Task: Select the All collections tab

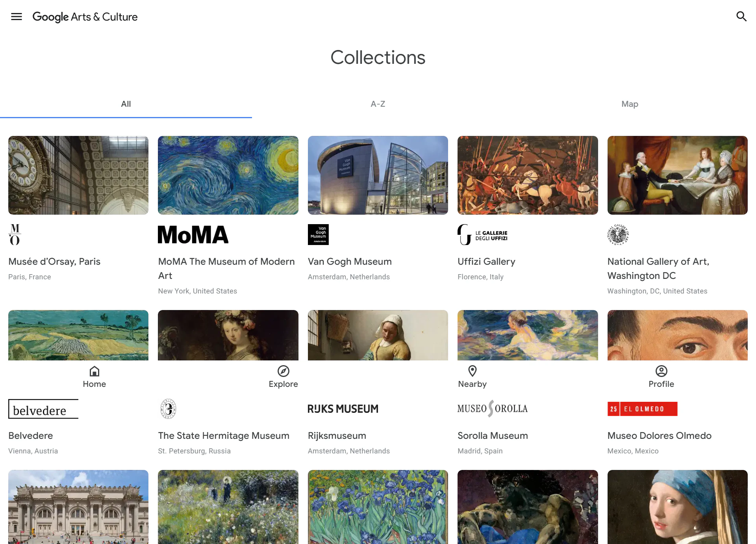Action: (126, 104)
